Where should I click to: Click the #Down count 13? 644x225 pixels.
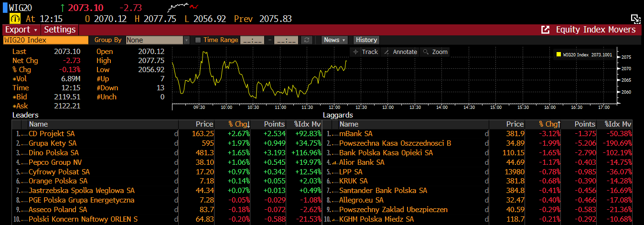pos(160,88)
